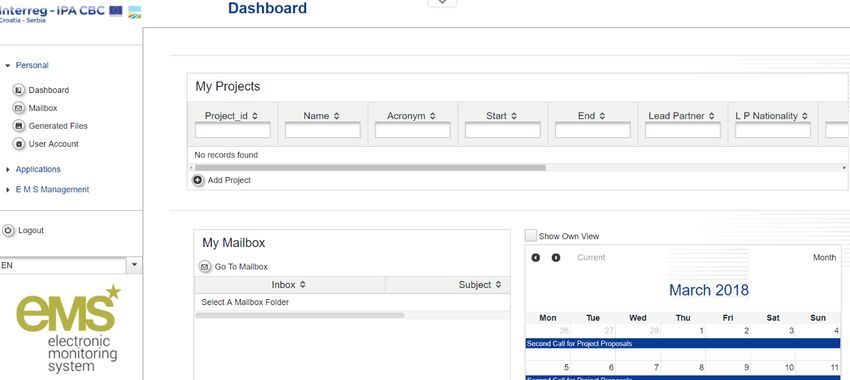Click the Go To Mailbox envelope icon

pos(205,267)
